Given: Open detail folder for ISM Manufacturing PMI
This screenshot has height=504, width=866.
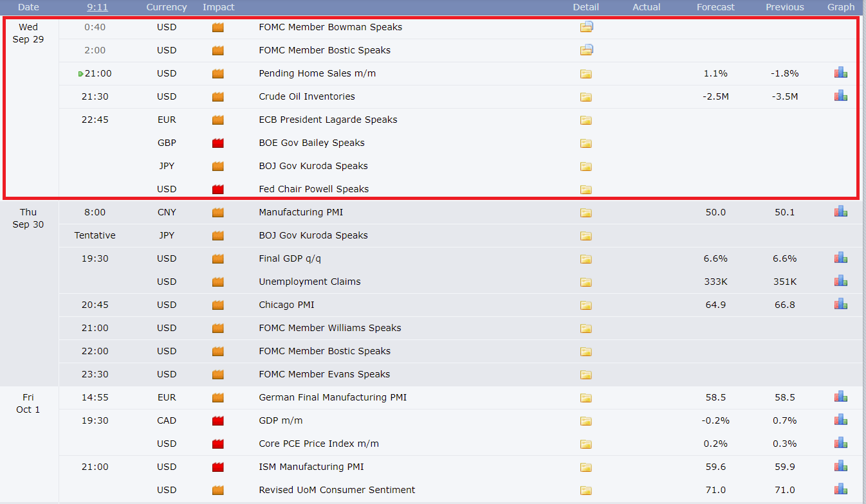Looking at the screenshot, I should pyautogui.click(x=585, y=467).
